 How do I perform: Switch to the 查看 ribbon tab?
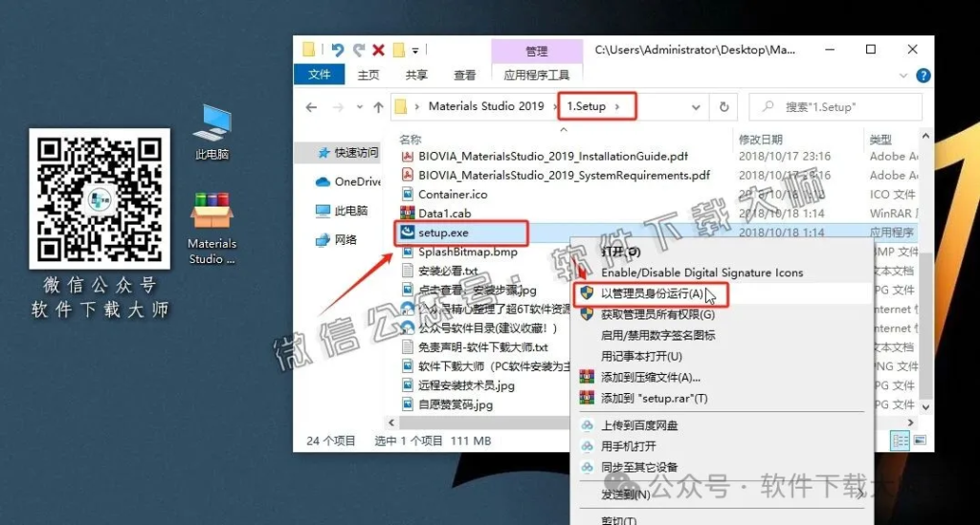pos(464,75)
